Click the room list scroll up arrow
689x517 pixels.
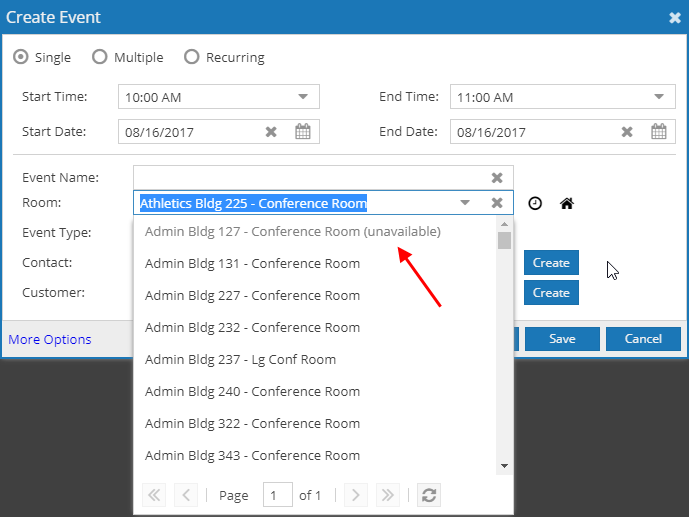(504, 224)
